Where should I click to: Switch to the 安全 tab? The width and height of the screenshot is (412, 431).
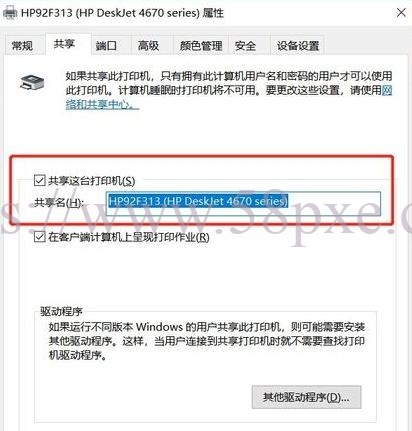point(245,45)
